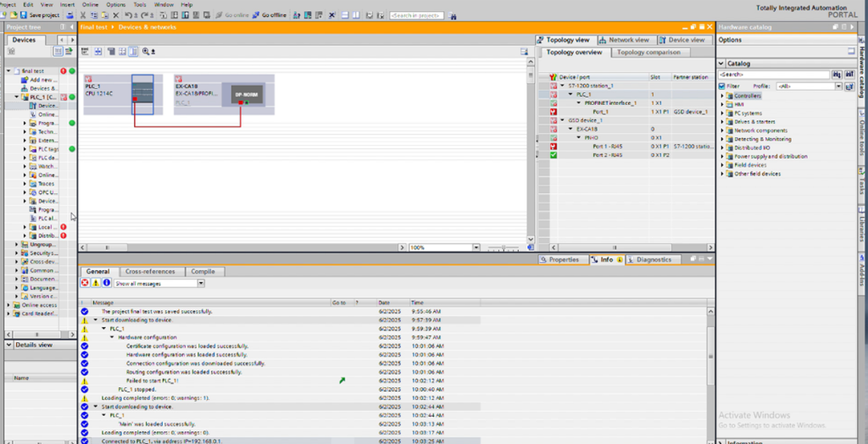Image resolution: width=868 pixels, height=444 pixels.
Task: Open the Properties tab
Action: click(564, 259)
